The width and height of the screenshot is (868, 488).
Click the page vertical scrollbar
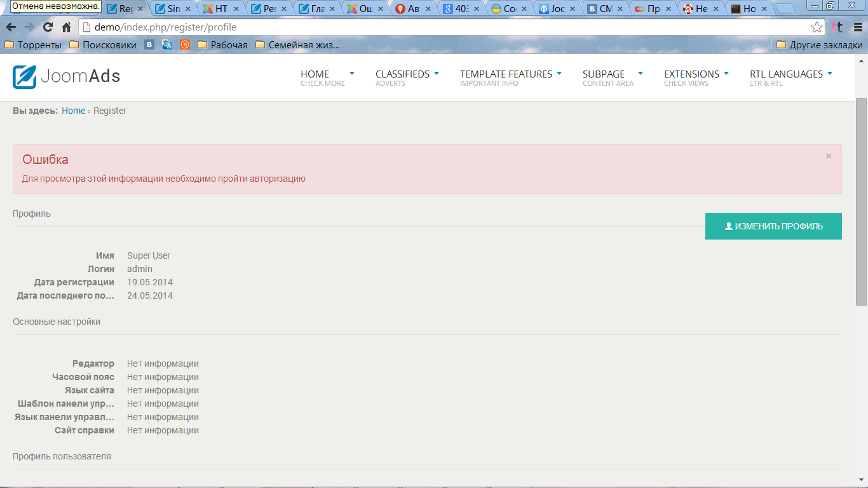(x=861, y=202)
